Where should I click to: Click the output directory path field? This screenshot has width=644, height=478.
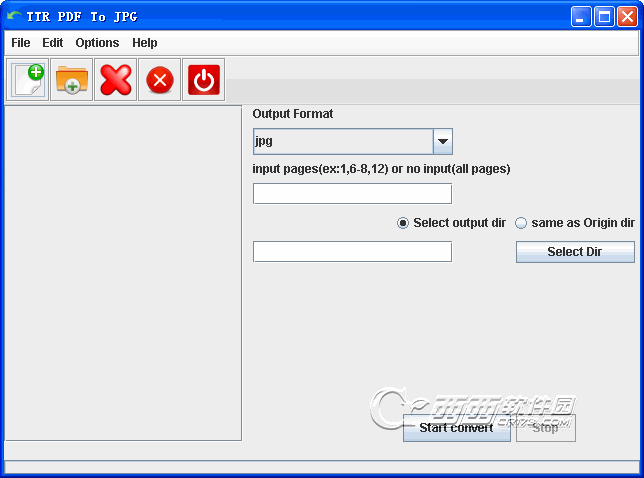[x=352, y=252]
